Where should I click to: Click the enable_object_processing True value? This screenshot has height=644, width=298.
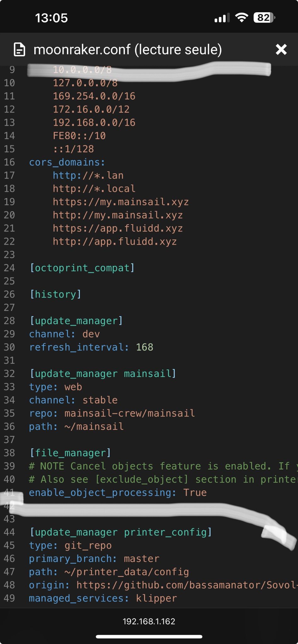195,492
